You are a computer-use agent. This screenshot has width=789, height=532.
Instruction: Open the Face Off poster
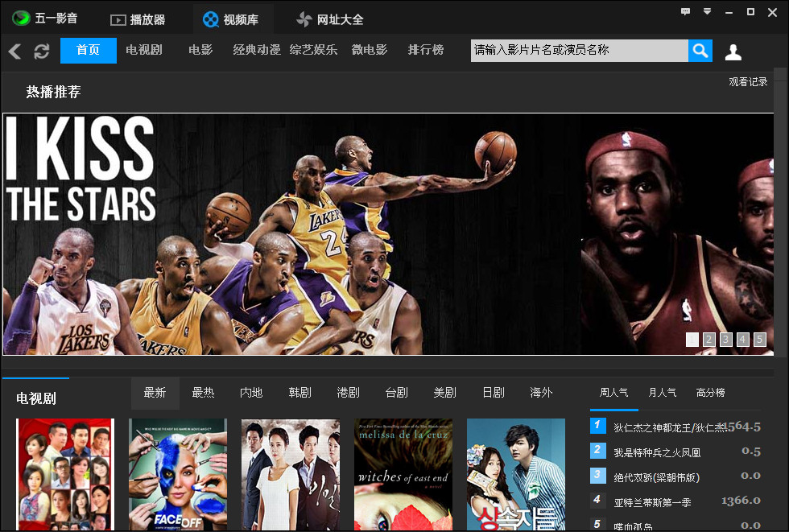pos(178,474)
